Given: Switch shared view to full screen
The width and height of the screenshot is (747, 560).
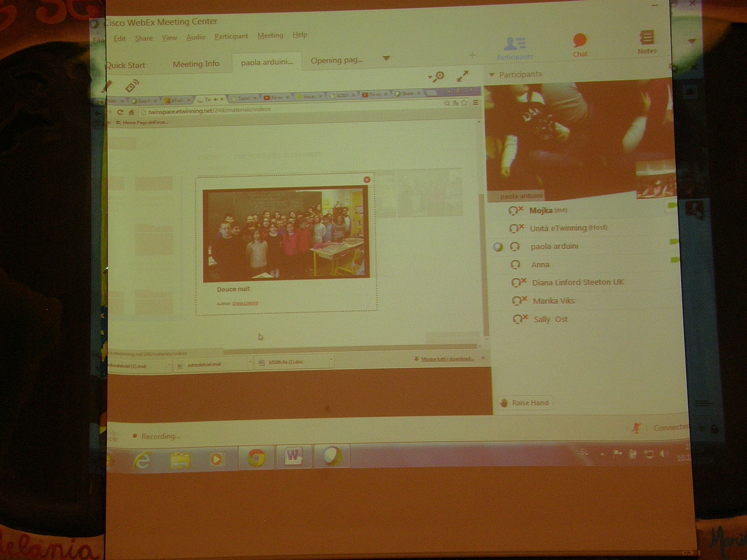Looking at the screenshot, I should pyautogui.click(x=463, y=76).
